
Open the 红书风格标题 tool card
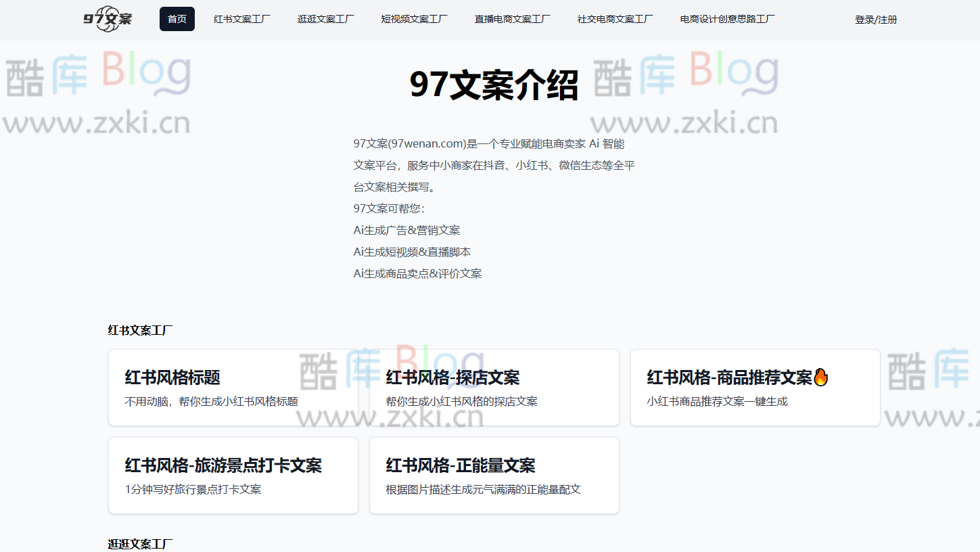(233, 388)
